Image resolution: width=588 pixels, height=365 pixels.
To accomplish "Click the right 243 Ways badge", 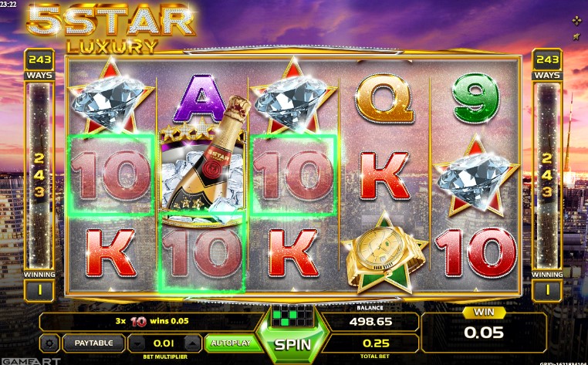I will coord(547,60).
